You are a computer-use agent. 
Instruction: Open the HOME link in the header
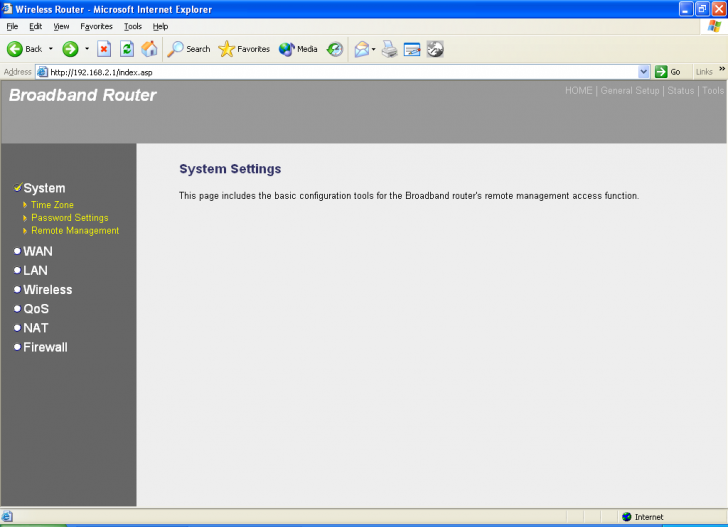coord(578,91)
